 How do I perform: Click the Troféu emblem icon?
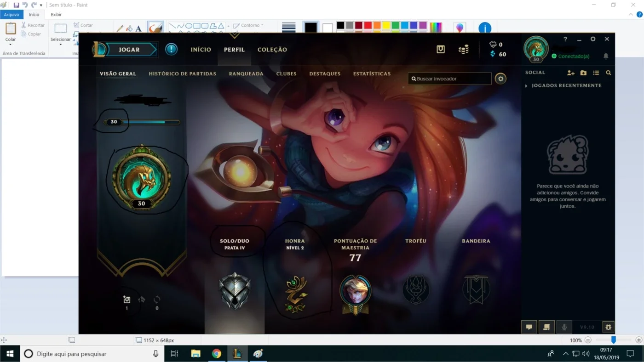[x=416, y=289]
